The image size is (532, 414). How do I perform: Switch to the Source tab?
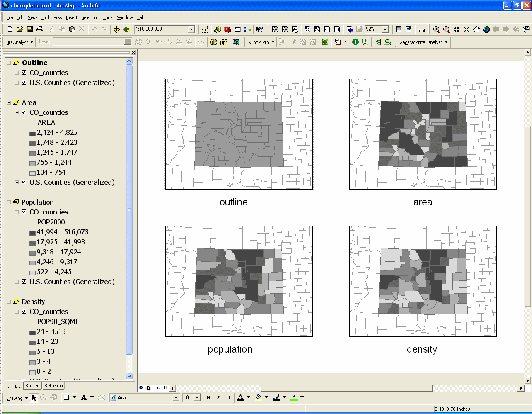point(32,386)
